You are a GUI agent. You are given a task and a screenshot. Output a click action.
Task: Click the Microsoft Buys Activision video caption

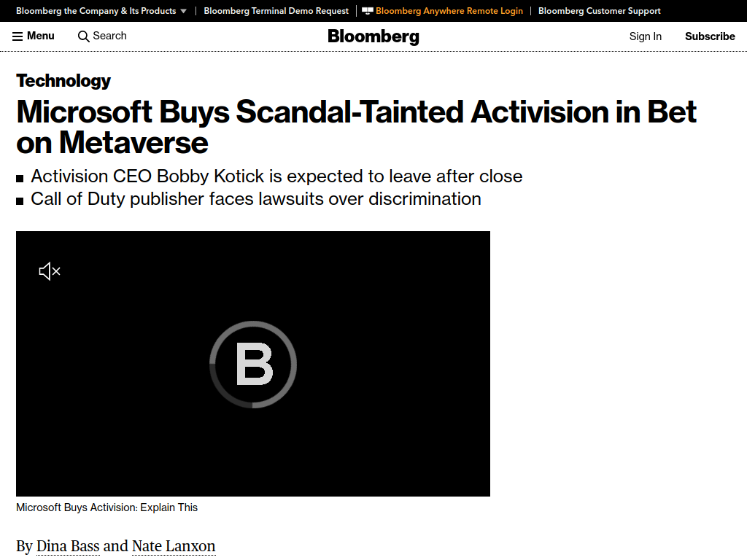(x=107, y=507)
